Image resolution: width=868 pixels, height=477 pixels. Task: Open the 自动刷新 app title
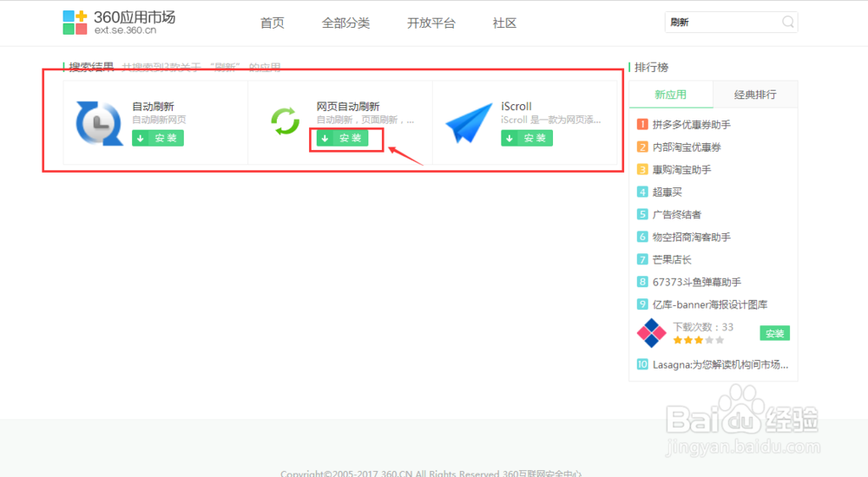point(153,107)
